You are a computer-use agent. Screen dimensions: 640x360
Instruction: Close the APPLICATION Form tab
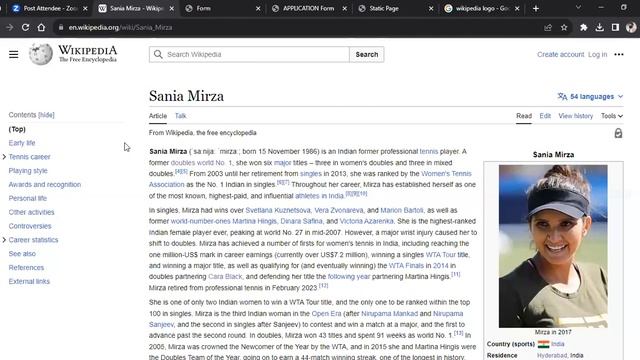coord(344,8)
